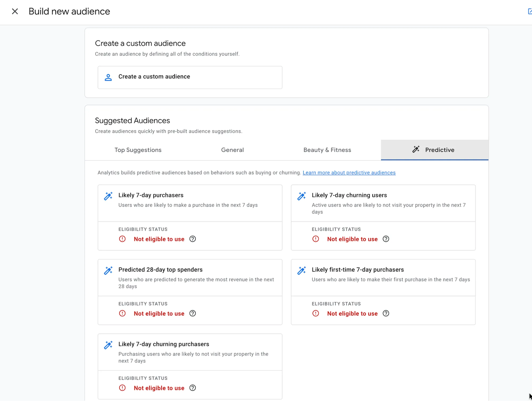Open the Beauty & Fitness tab
532x401 pixels.
click(x=327, y=150)
